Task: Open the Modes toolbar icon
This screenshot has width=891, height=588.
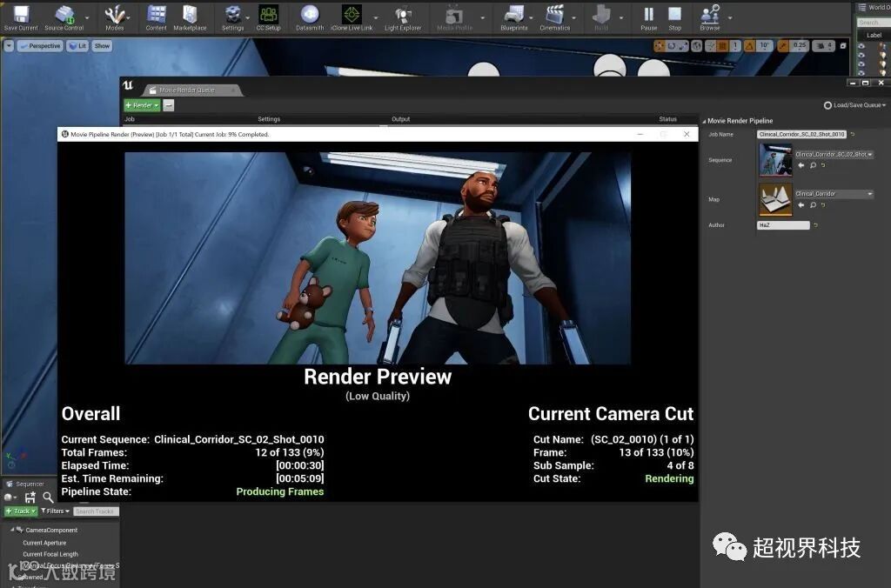Action: [x=114, y=18]
